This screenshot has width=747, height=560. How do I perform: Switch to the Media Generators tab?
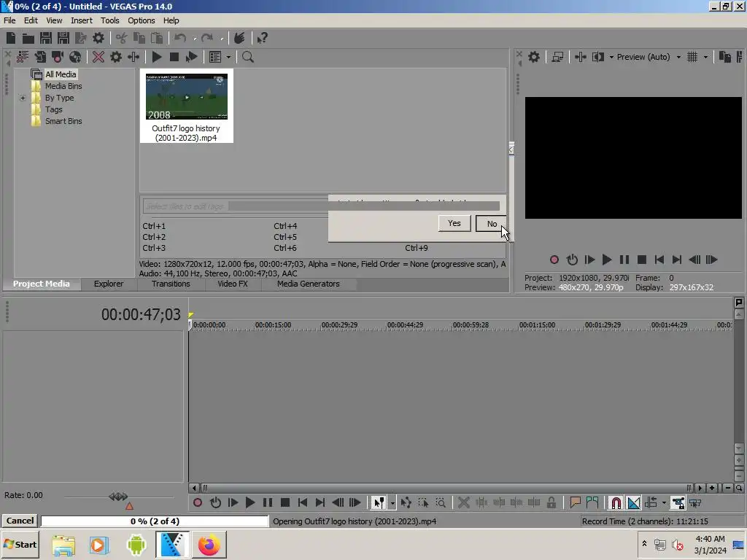click(309, 284)
